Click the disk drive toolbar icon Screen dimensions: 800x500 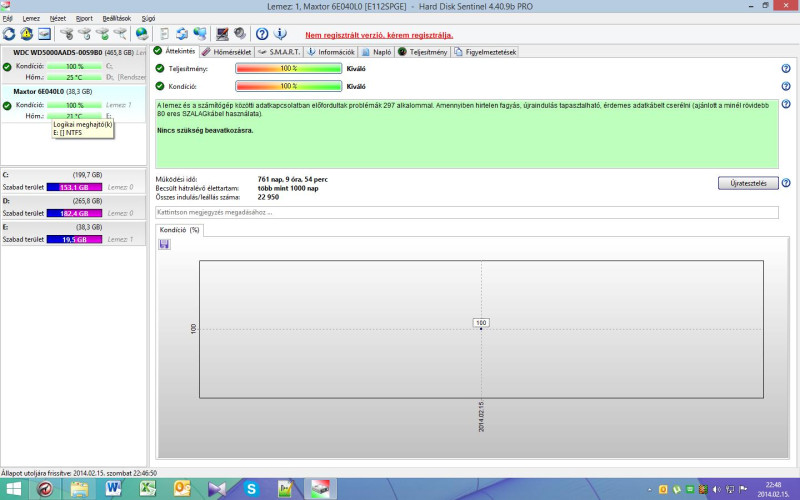(44, 34)
